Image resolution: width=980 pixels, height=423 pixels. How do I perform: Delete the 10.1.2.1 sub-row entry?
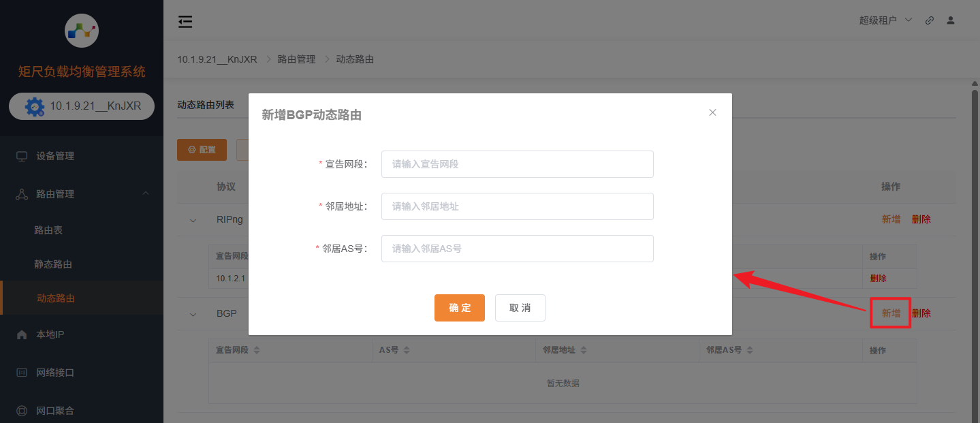879,278
